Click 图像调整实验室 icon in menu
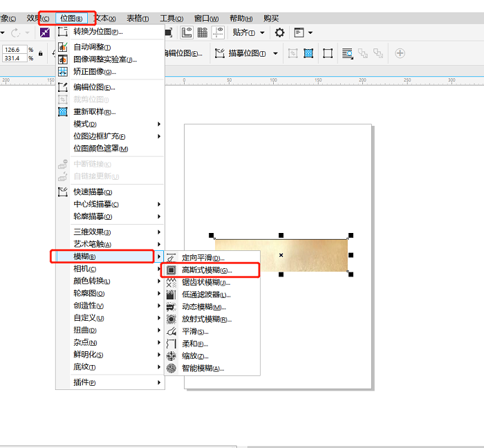Image resolution: width=484 pixels, height=448 pixels. [63, 59]
